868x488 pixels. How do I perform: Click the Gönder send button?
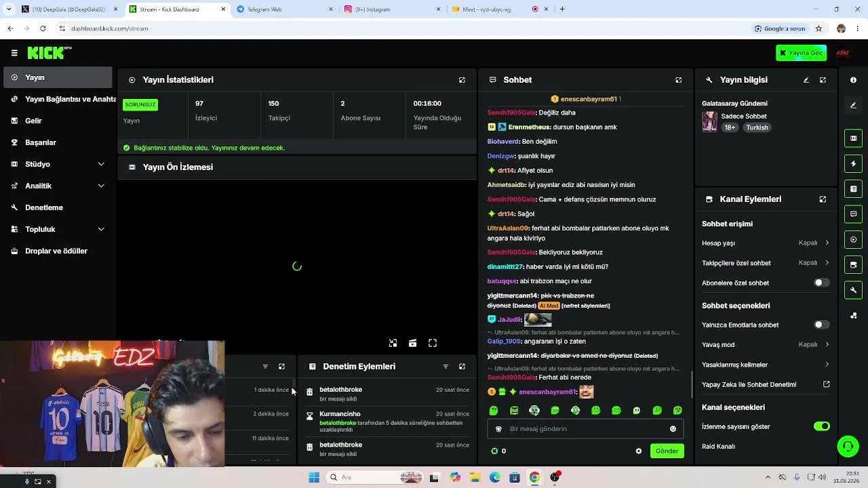click(x=667, y=451)
